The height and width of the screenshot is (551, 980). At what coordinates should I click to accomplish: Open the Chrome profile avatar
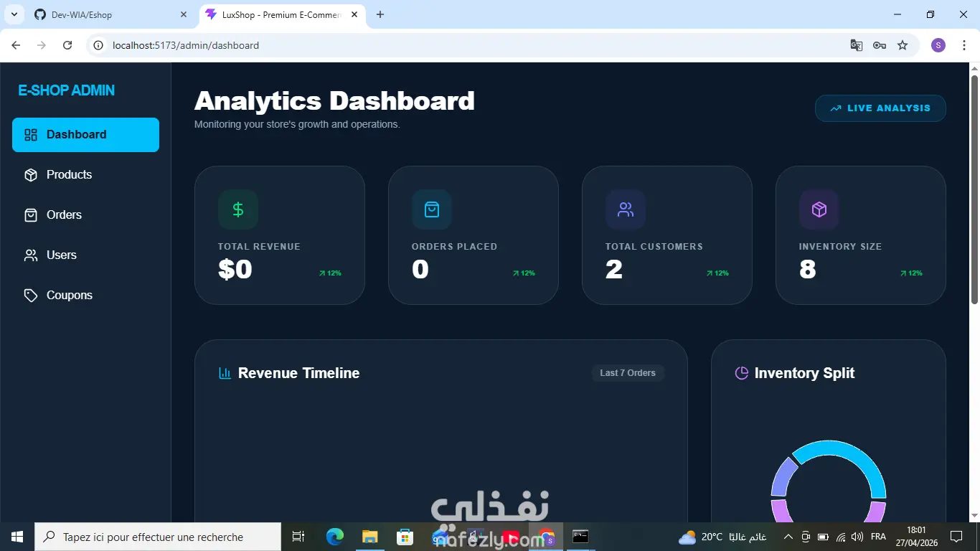tap(938, 45)
